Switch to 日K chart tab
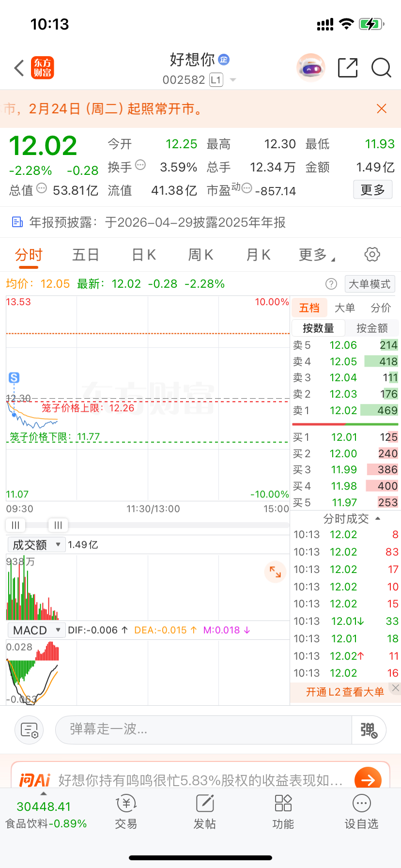The height and width of the screenshot is (868, 401). point(144,255)
